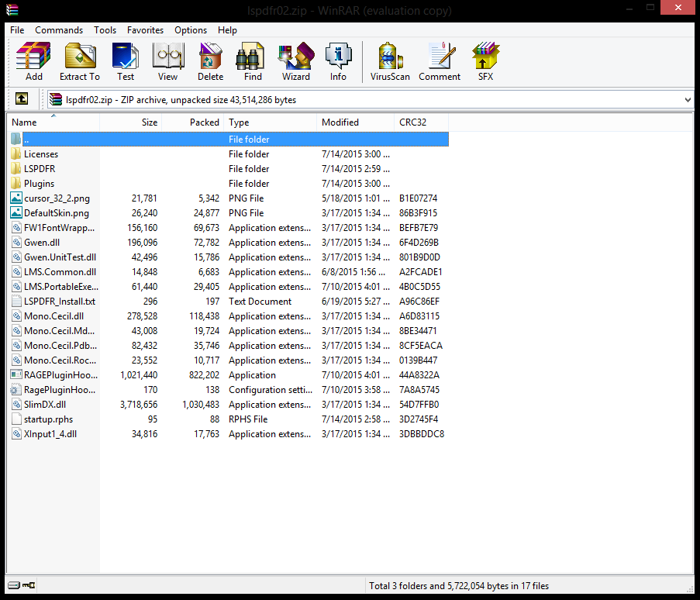Show archive Info
The width and height of the screenshot is (700, 600).
(338, 61)
